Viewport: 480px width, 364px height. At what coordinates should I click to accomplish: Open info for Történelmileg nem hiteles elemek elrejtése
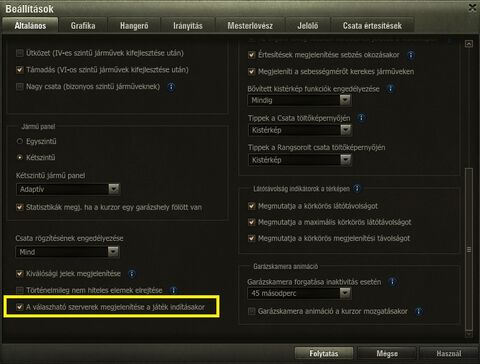[173, 290]
